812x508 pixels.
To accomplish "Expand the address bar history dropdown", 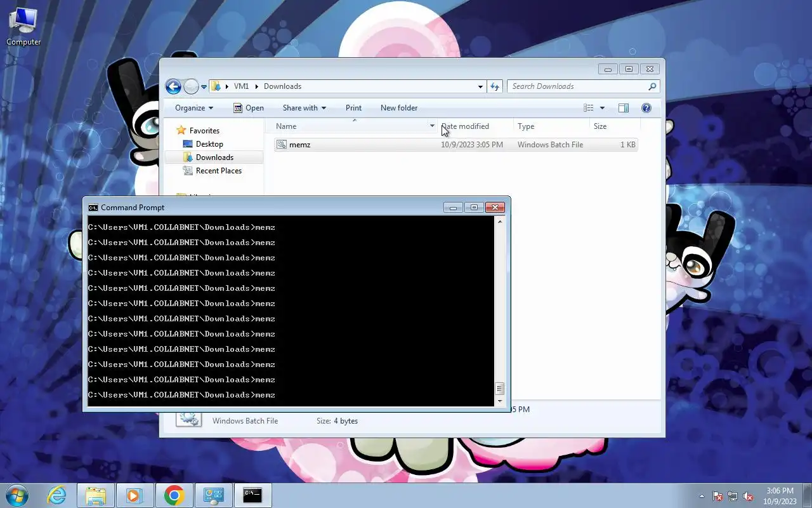I will (x=480, y=86).
